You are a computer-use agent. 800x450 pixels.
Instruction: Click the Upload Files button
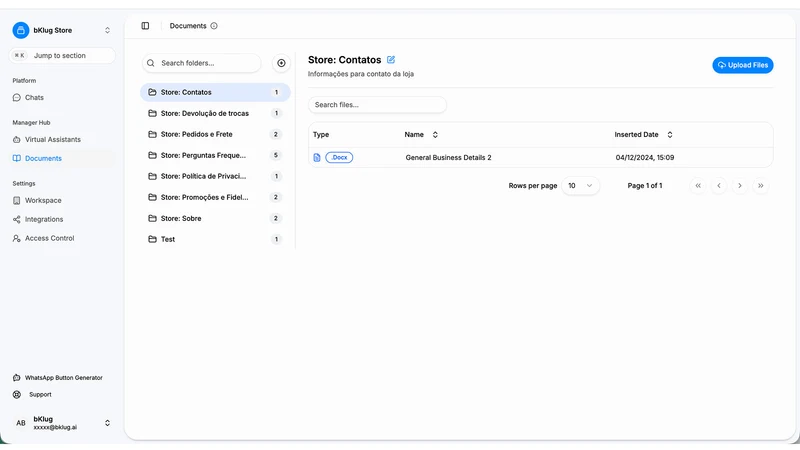(x=743, y=65)
